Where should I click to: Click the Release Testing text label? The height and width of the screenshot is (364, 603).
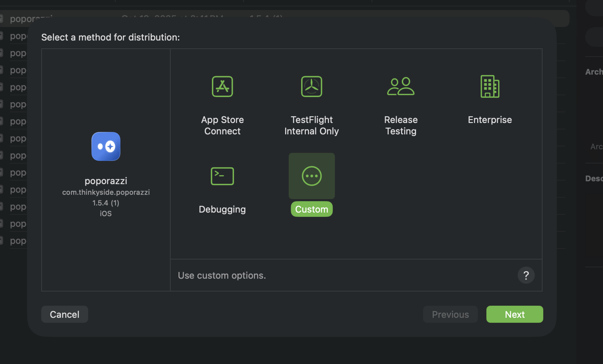pyautogui.click(x=401, y=125)
